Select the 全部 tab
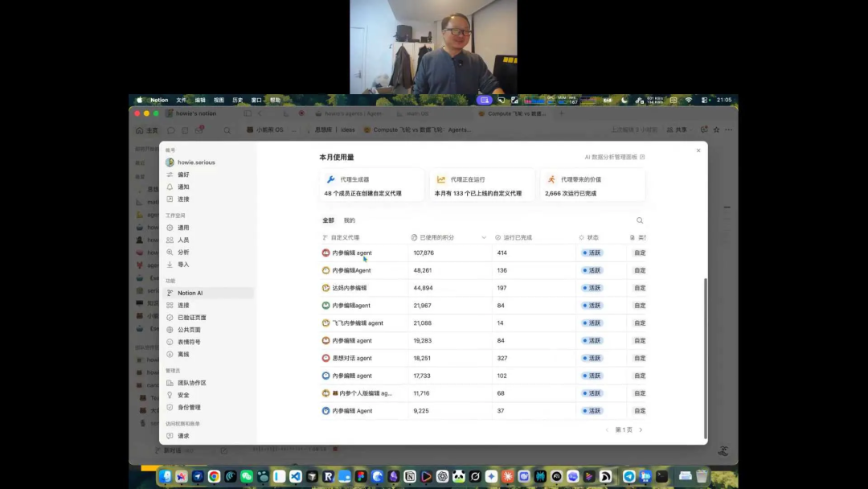This screenshot has width=868, height=489. (x=328, y=220)
